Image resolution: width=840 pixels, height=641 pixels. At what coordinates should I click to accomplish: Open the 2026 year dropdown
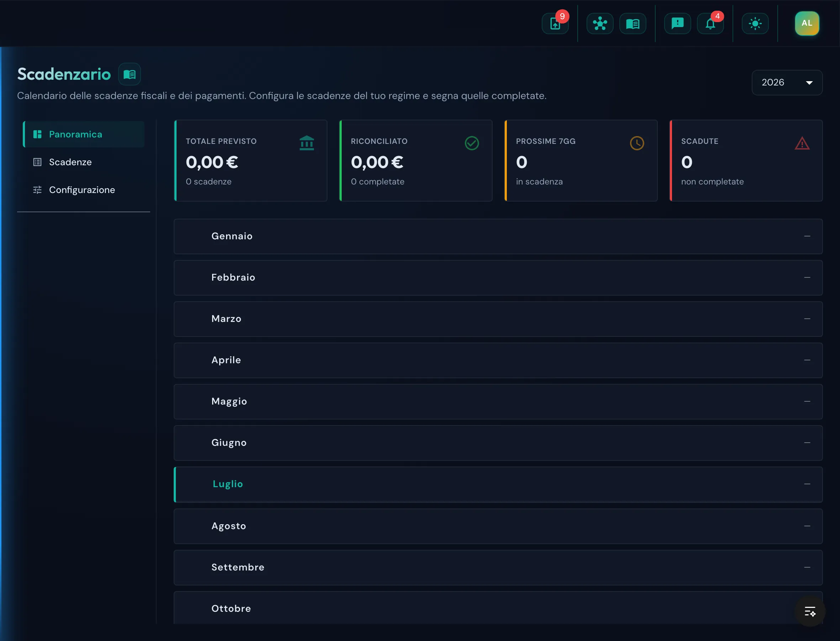coord(787,82)
